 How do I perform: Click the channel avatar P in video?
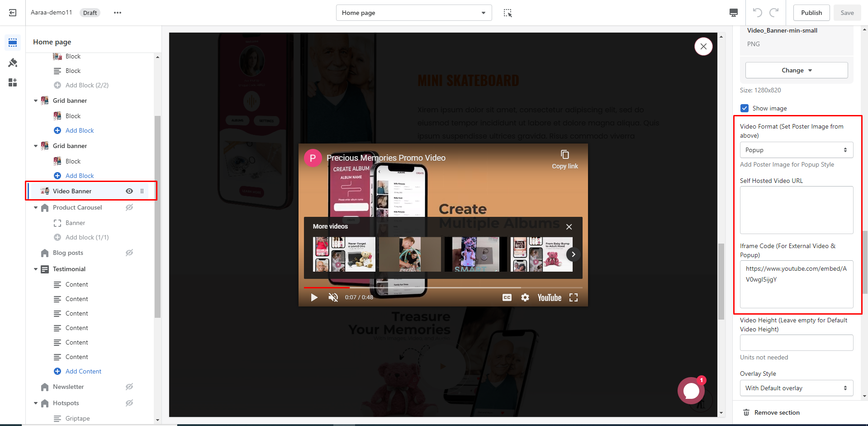pyautogui.click(x=313, y=158)
